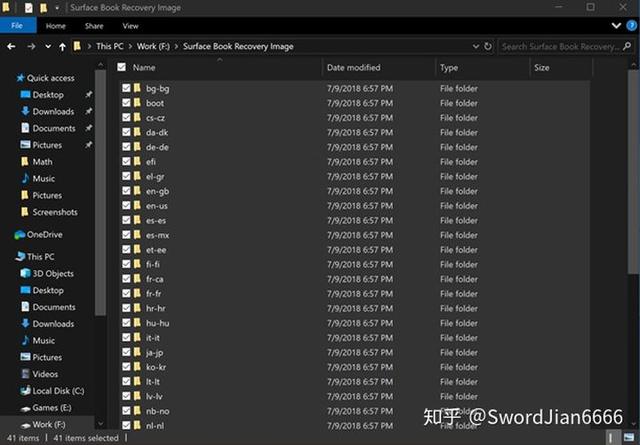Click the Up one level arrow

click(x=62, y=47)
